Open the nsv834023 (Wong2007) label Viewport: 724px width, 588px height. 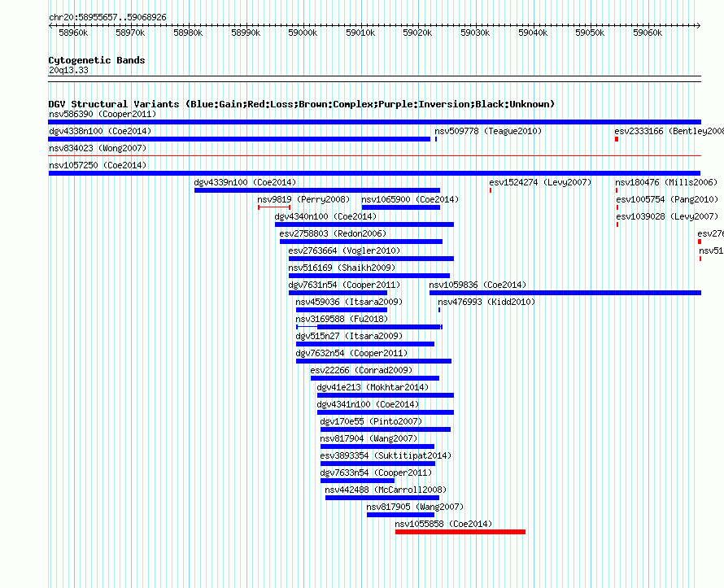click(98, 148)
